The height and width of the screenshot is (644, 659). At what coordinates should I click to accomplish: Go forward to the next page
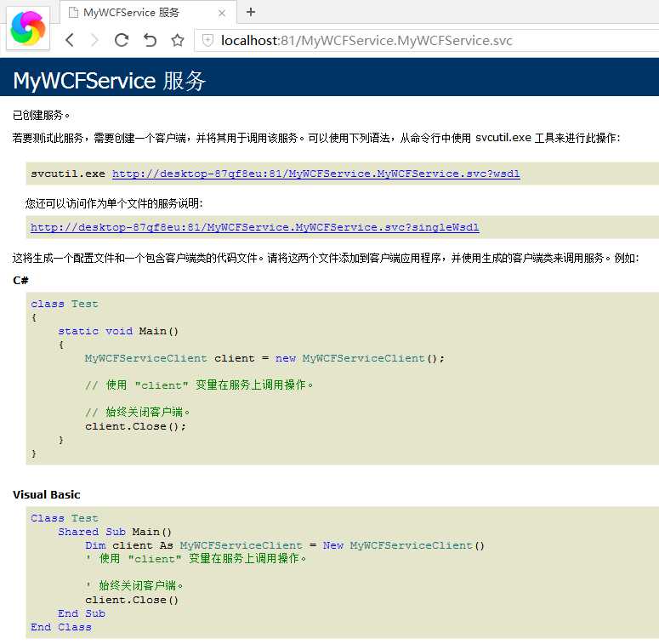point(95,40)
